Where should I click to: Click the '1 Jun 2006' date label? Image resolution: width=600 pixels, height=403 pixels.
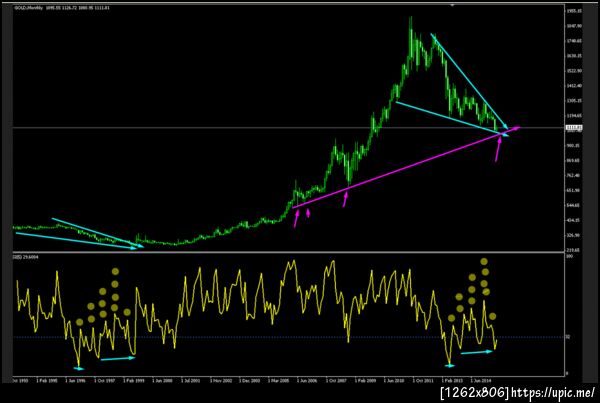point(307,381)
